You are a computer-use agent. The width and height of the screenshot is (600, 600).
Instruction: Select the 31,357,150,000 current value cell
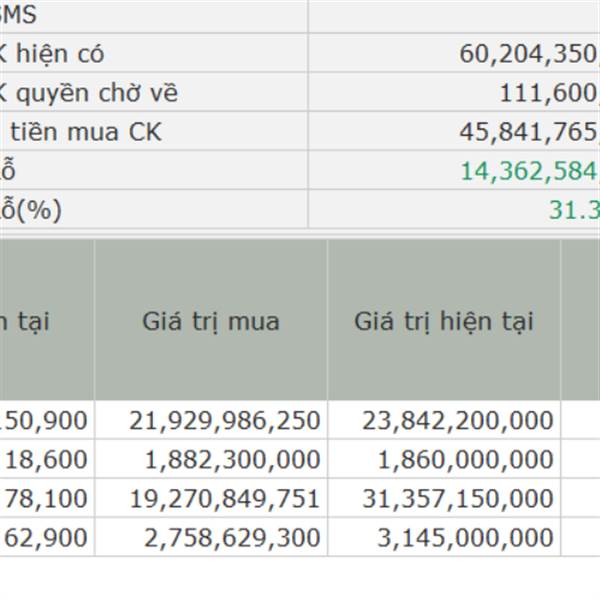coord(444,498)
